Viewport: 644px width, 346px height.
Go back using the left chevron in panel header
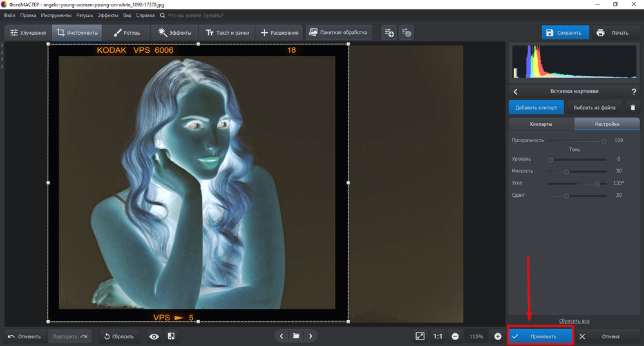[x=515, y=92]
